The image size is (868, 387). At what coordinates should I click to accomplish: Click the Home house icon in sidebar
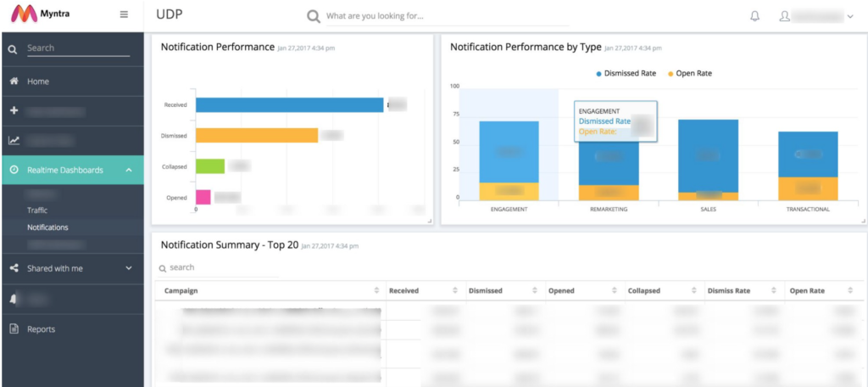14,81
